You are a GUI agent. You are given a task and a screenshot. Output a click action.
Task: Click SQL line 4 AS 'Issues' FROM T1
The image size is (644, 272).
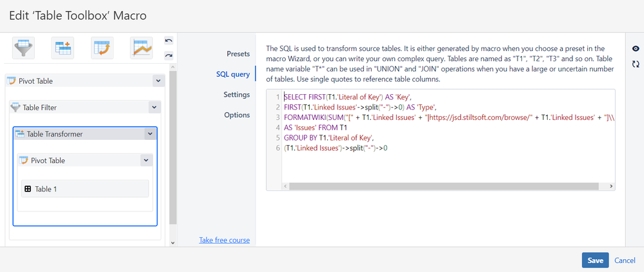(x=316, y=128)
